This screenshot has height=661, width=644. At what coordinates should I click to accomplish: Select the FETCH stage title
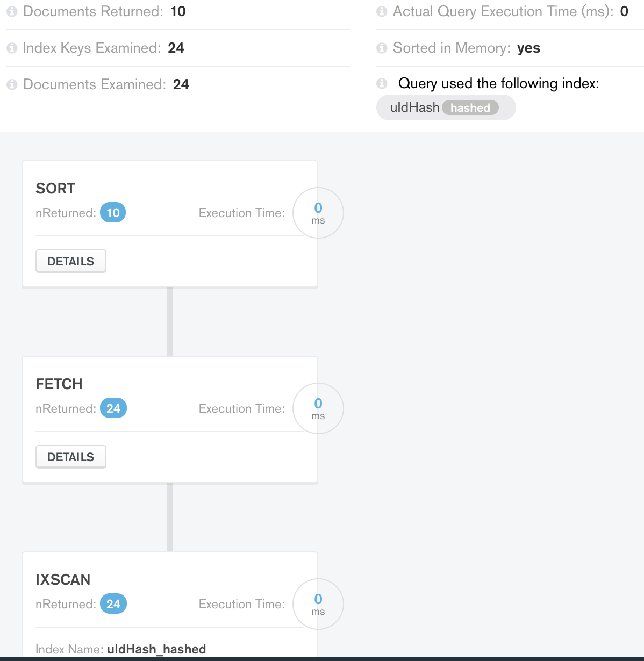coord(59,384)
